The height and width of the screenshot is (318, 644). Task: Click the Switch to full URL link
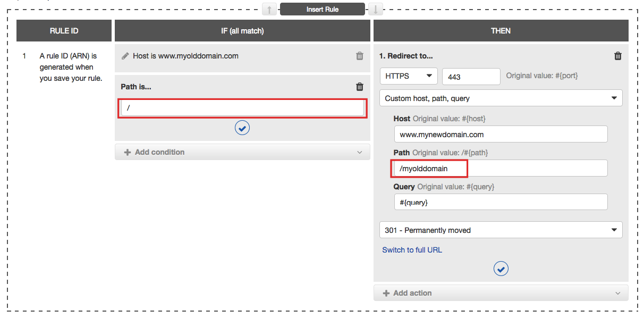(412, 250)
